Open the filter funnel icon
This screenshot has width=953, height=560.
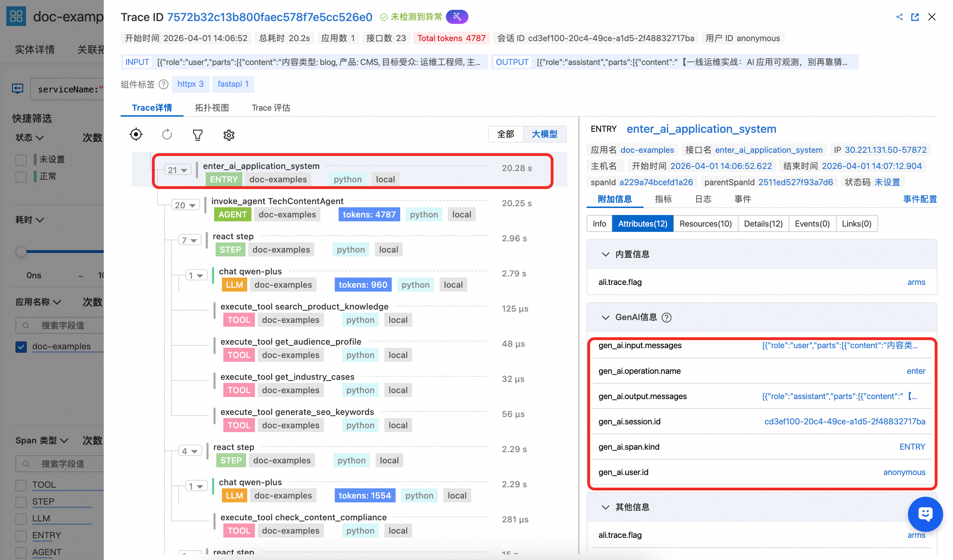pyautogui.click(x=197, y=135)
